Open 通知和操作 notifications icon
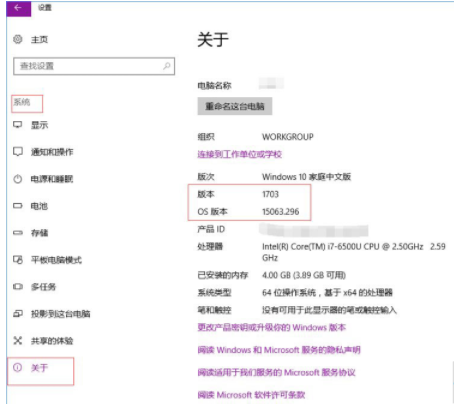 tap(18, 152)
